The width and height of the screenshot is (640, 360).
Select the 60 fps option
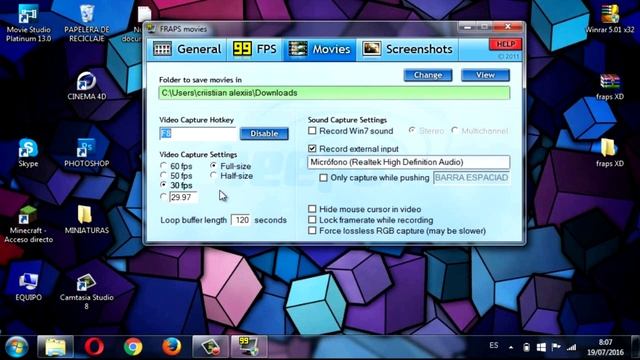(x=176, y=166)
